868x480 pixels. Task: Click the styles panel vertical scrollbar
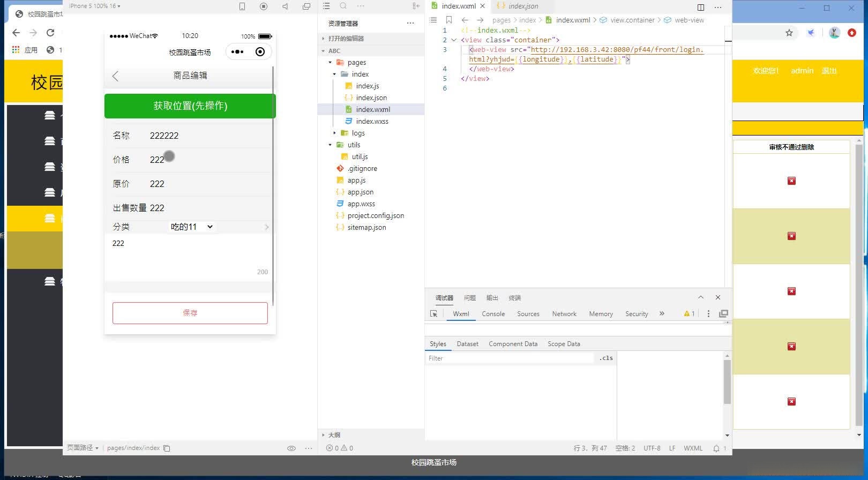[727, 382]
